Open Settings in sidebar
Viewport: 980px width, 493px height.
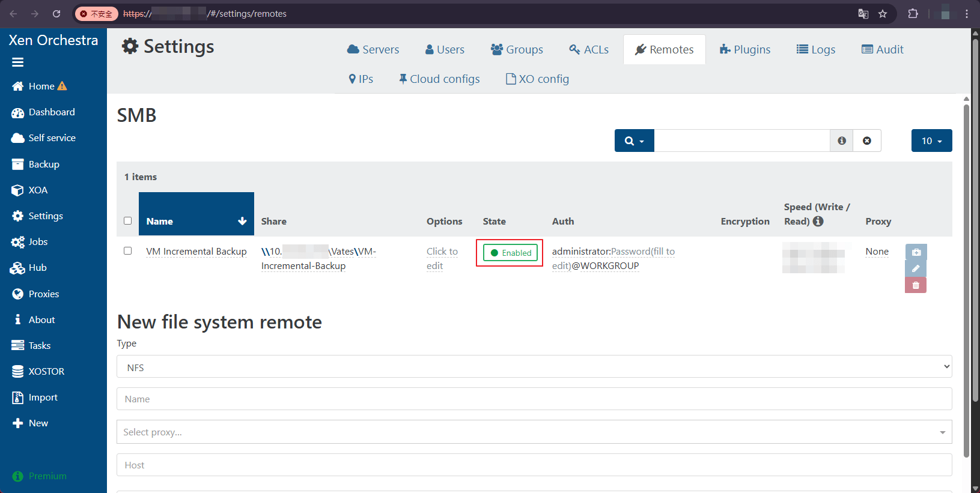[37, 216]
